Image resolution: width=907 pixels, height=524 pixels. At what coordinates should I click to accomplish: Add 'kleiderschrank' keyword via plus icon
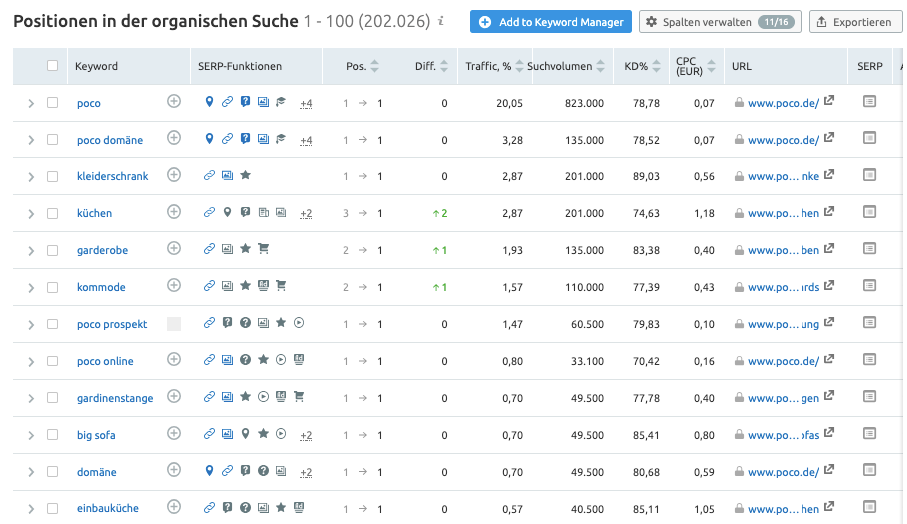174,175
